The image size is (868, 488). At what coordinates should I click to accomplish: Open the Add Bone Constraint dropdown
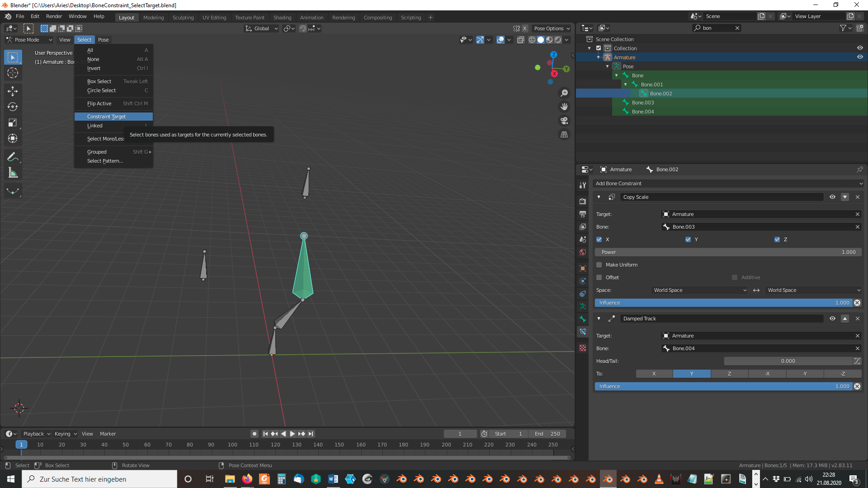[728, 183]
